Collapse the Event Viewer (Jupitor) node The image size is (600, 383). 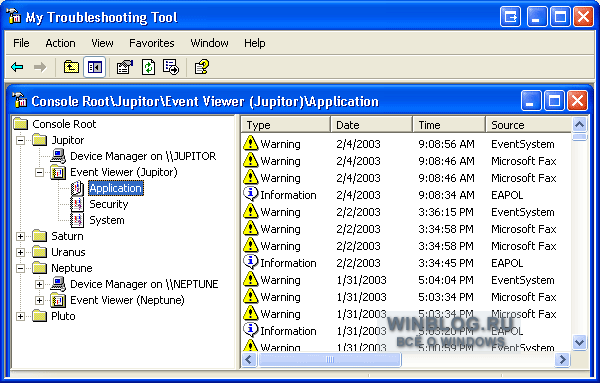click(39, 173)
